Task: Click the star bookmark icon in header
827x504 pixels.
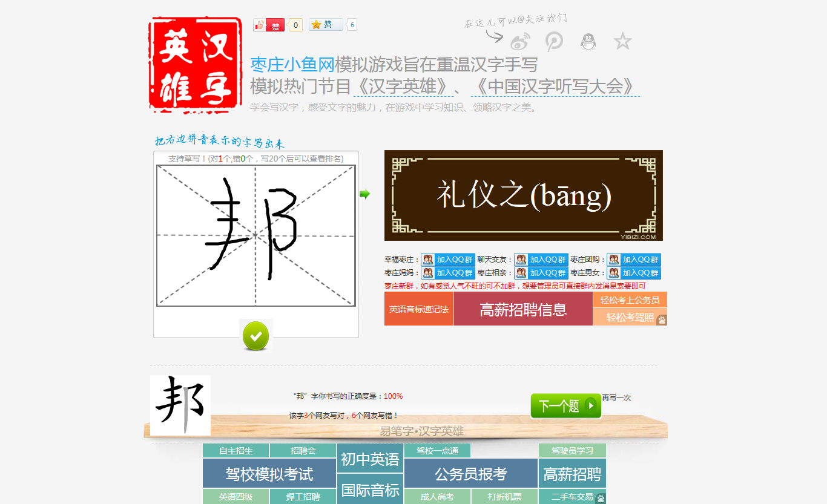Action: [622, 41]
